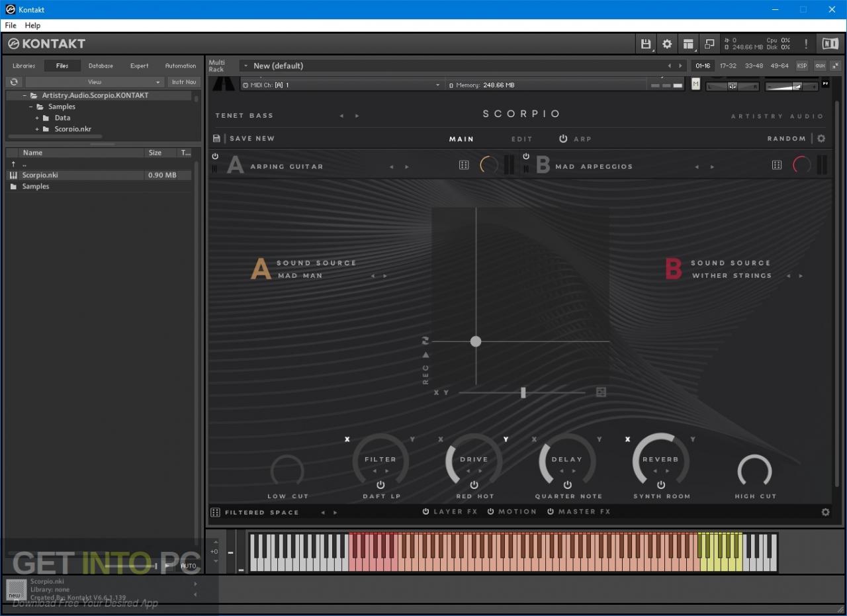Open the workspace layout panel icon
Viewport: 847px width, 616px height.
[688, 44]
